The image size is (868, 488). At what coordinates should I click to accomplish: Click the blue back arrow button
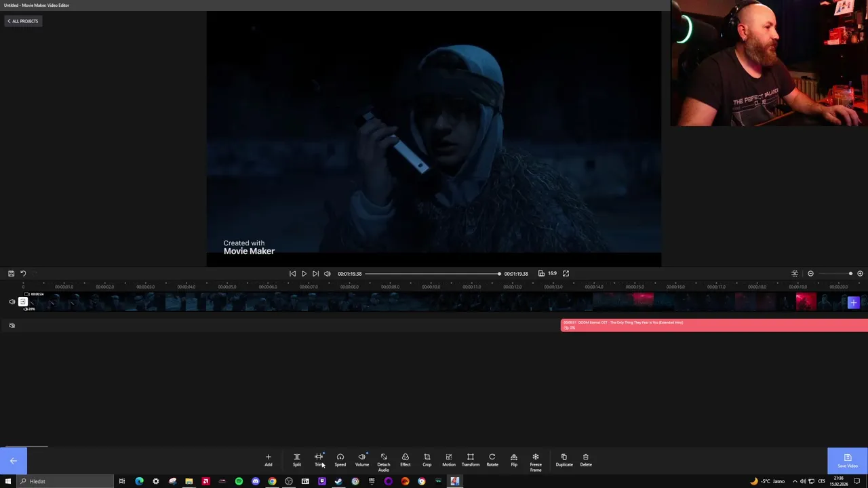pyautogui.click(x=14, y=461)
